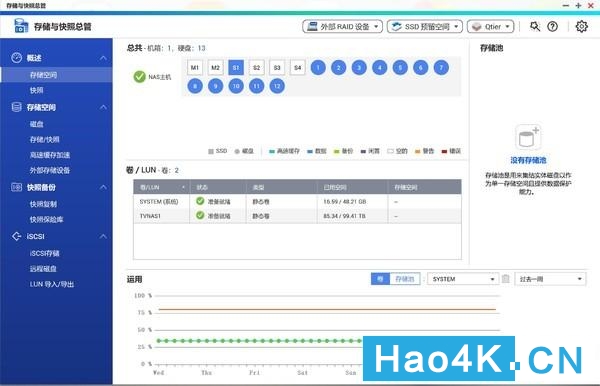Select the S3 SSD slot
This screenshot has width=600, height=386.
277,68
